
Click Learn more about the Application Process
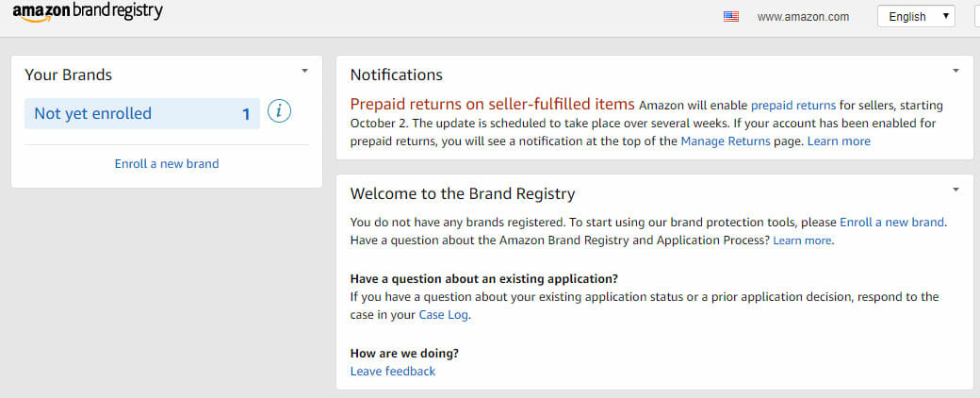tap(803, 240)
